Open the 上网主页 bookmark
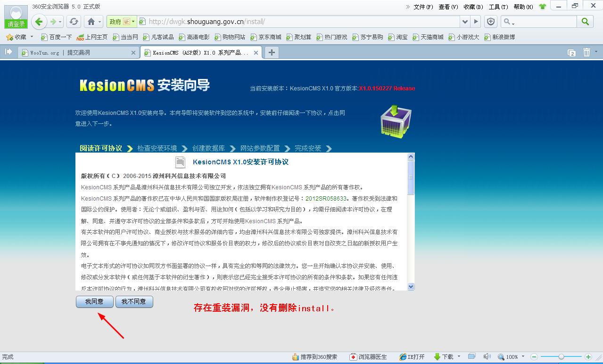This screenshot has height=364, width=603. (92, 37)
